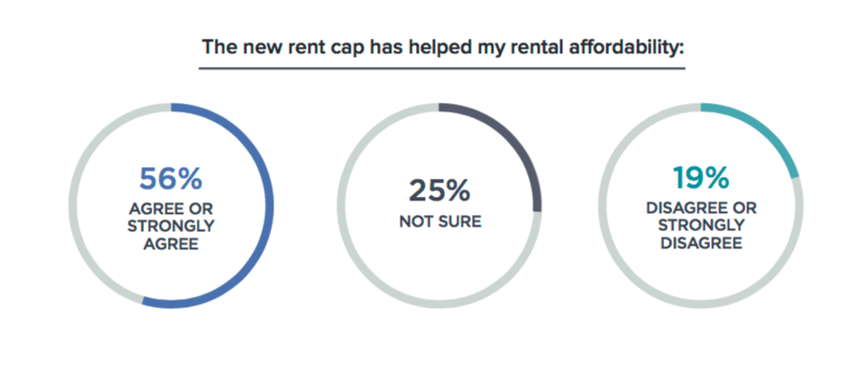
Task: Click the word 'STRONGLY' in the left ring
Action: (x=171, y=227)
